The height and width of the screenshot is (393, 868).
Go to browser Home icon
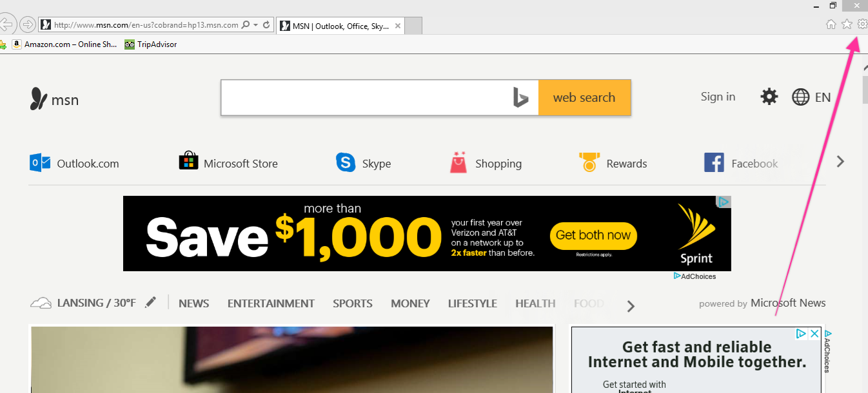[831, 24]
